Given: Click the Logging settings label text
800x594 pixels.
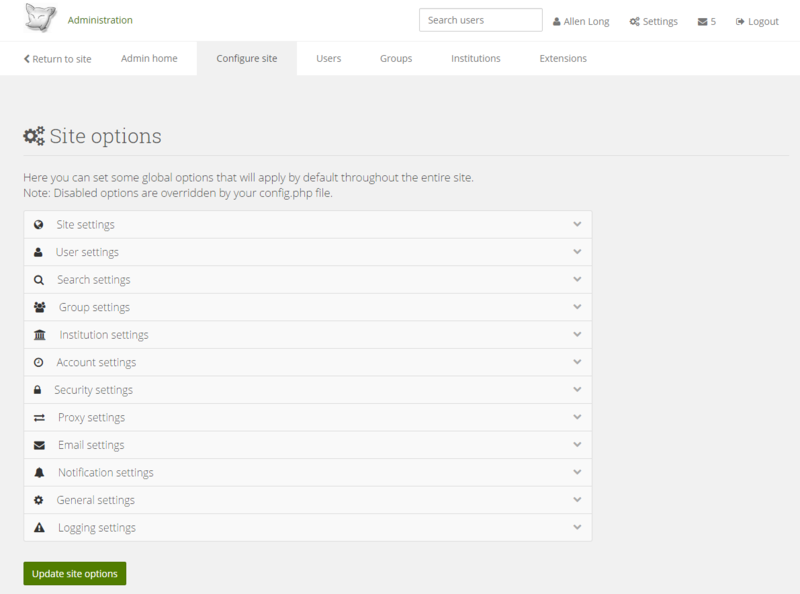Looking at the screenshot, I should (x=97, y=528).
